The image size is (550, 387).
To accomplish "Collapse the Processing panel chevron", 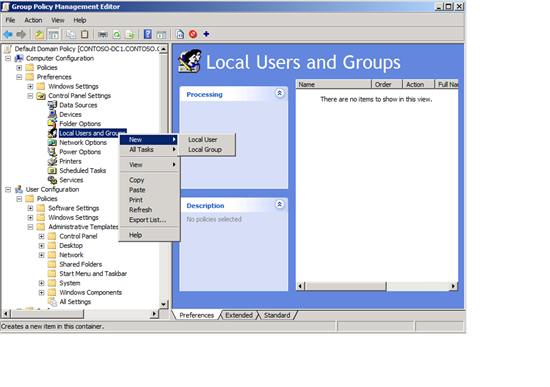I will (x=280, y=93).
